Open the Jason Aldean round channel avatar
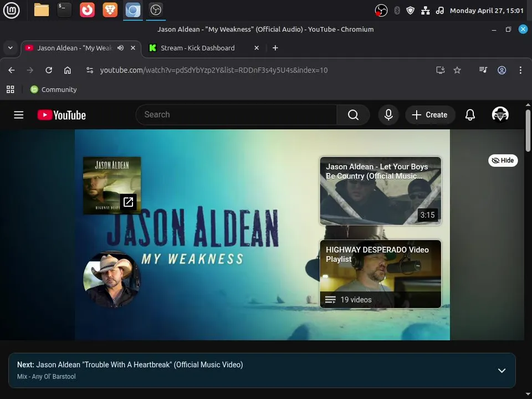Screen dimensions: 532x399 pos(112,279)
